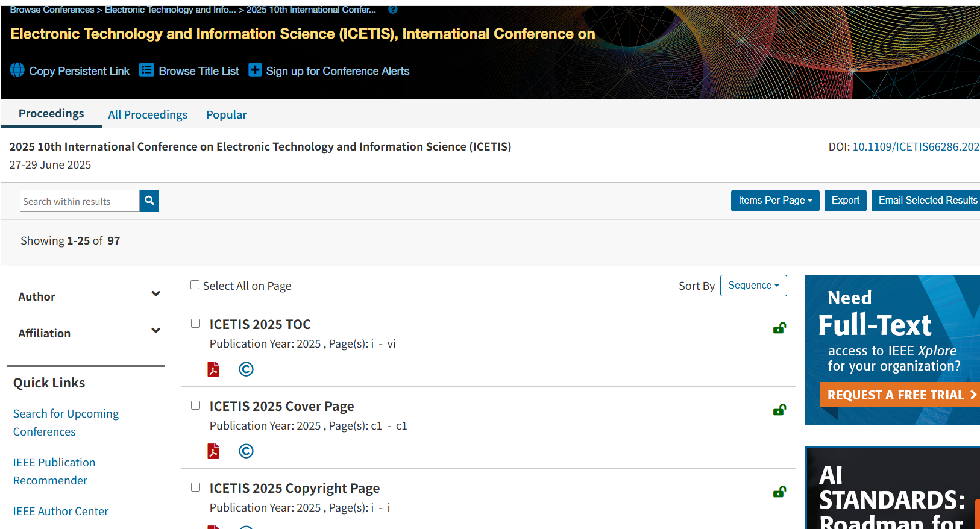This screenshot has height=529, width=980.
Task: Click the magnifier search icon button
Action: pos(149,201)
